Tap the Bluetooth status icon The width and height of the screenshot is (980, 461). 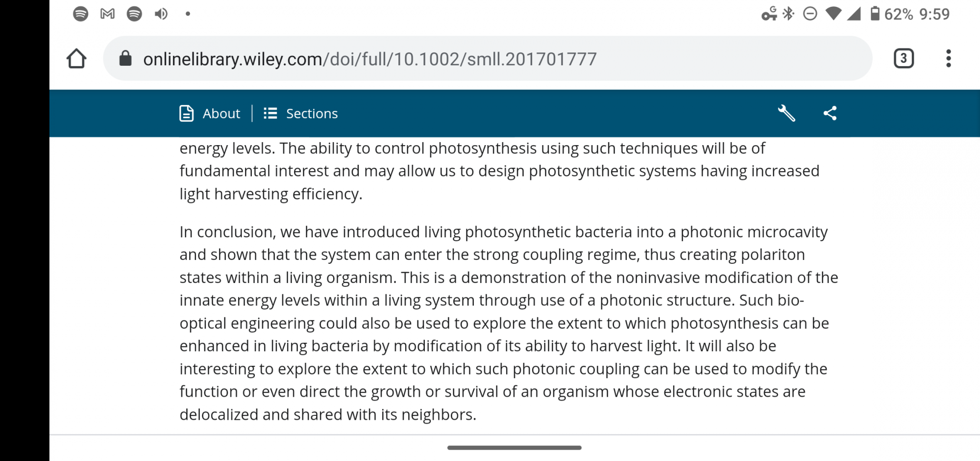point(788,14)
